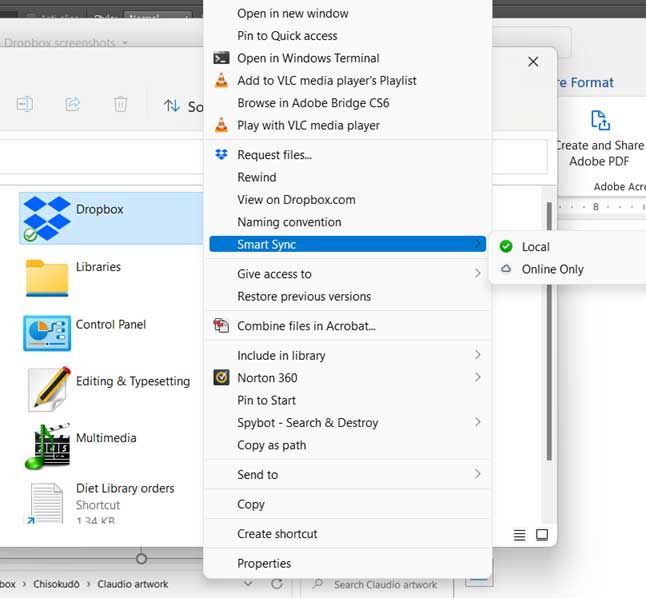Close the dialog with X button
This screenshot has width=646, height=598.
[533, 62]
